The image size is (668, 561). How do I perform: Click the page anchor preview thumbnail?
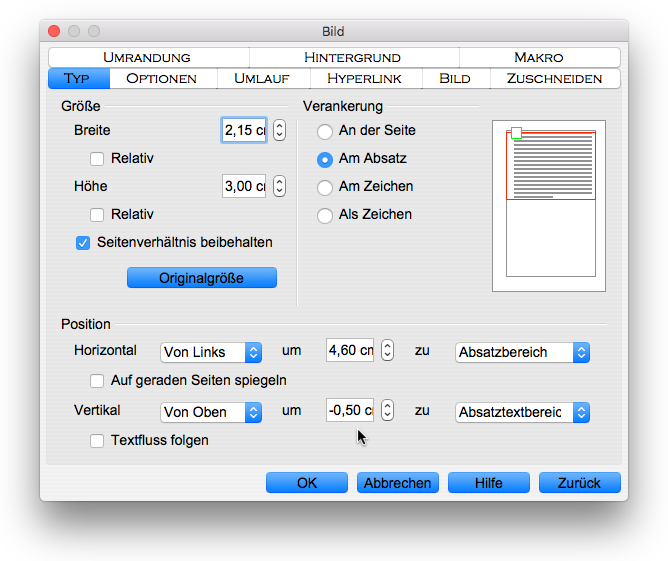click(x=549, y=206)
